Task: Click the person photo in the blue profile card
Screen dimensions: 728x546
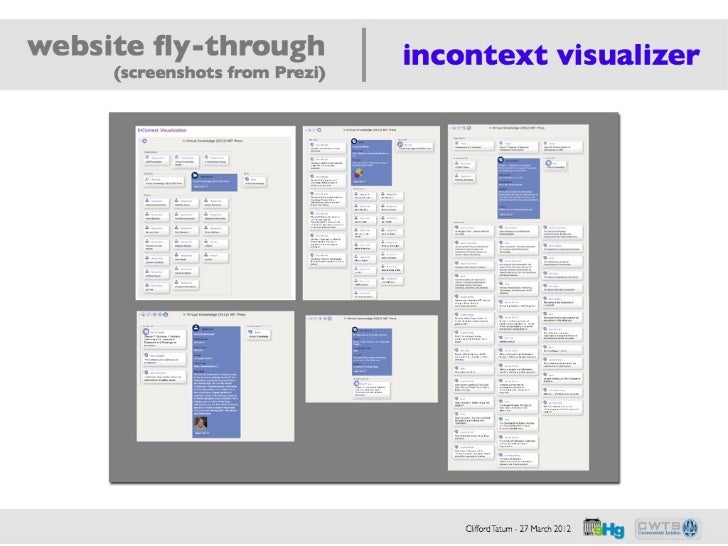Action: click(201, 423)
